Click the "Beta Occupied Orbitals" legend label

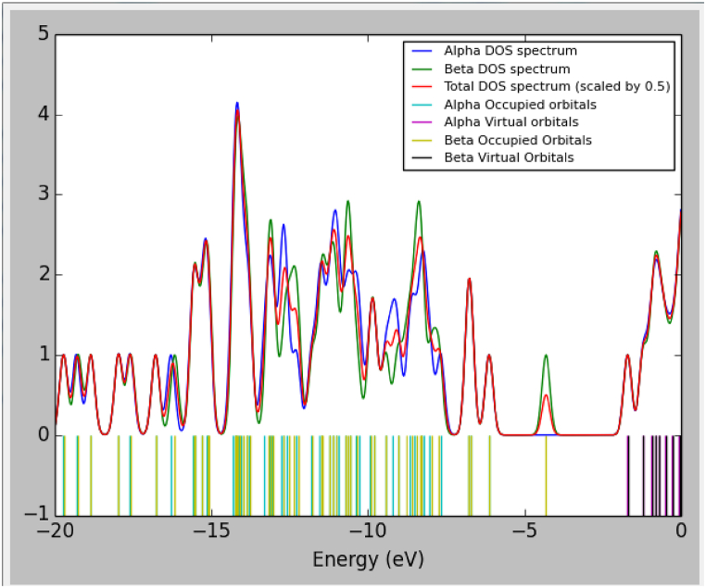(x=518, y=140)
